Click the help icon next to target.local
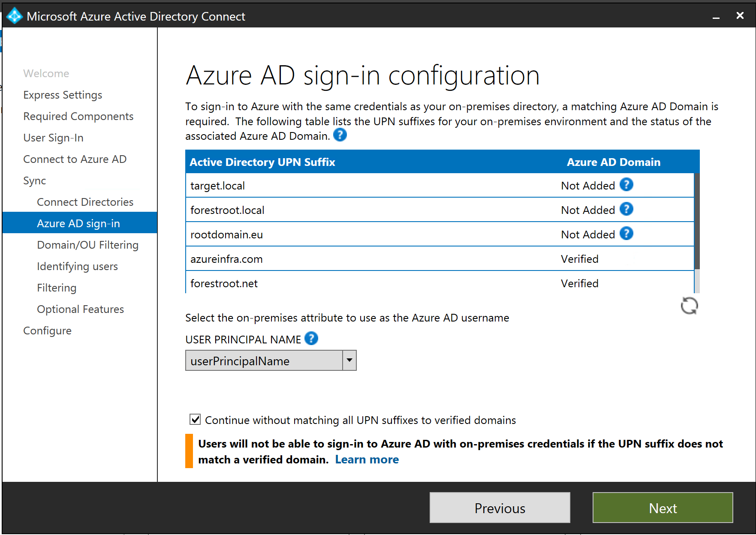This screenshot has height=535, width=756. 626,185
